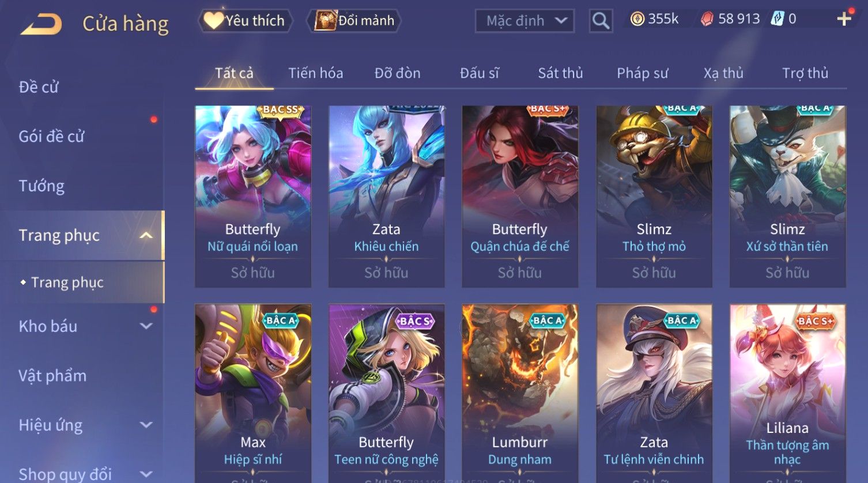Switch to the Sát thủ tab
Viewport: 868px width, 483px height.
click(x=560, y=73)
